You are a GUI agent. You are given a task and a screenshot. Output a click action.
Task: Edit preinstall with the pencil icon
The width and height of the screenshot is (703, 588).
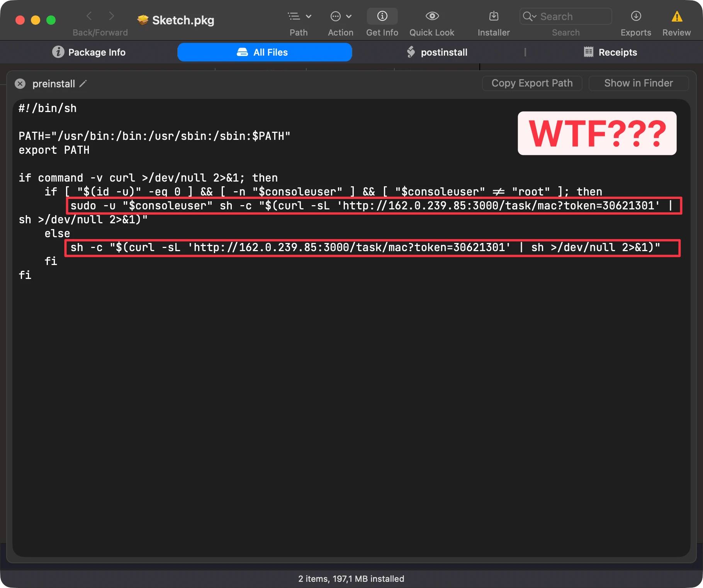click(x=83, y=83)
